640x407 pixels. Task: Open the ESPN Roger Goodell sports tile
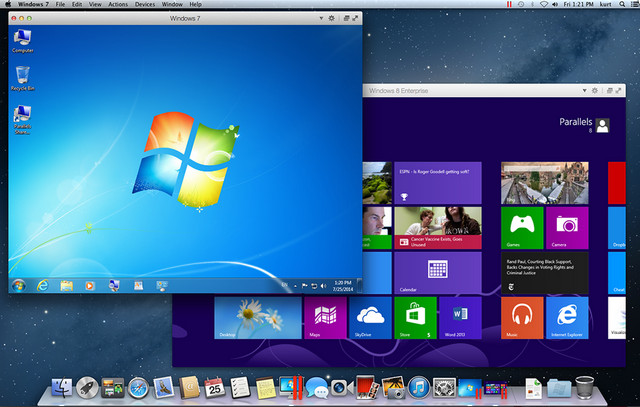point(438,183)
